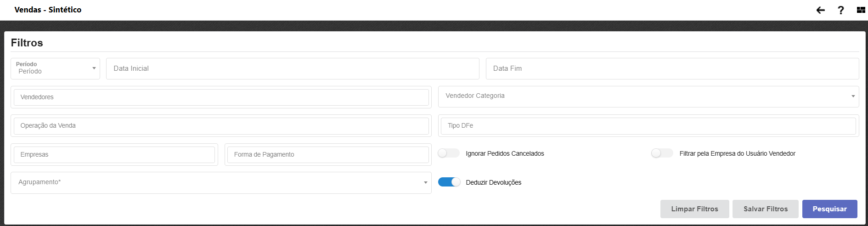The height and width of the screenshot is (226, 868).
Task: Click the Limpar Filtros button
Action: click(x=694, y=209)
